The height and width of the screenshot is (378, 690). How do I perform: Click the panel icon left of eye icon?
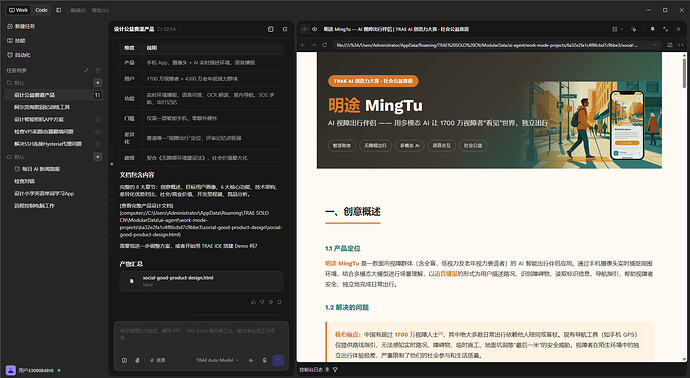click(x=304, y=29)
